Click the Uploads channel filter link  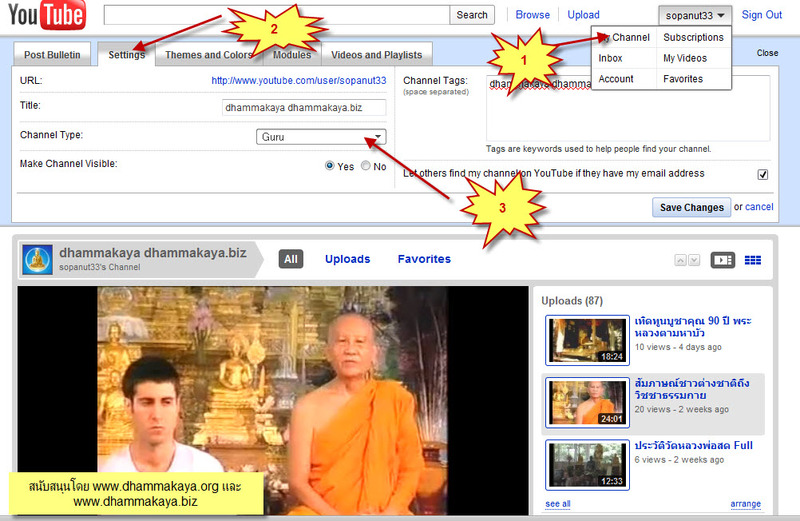click(347, 259)
